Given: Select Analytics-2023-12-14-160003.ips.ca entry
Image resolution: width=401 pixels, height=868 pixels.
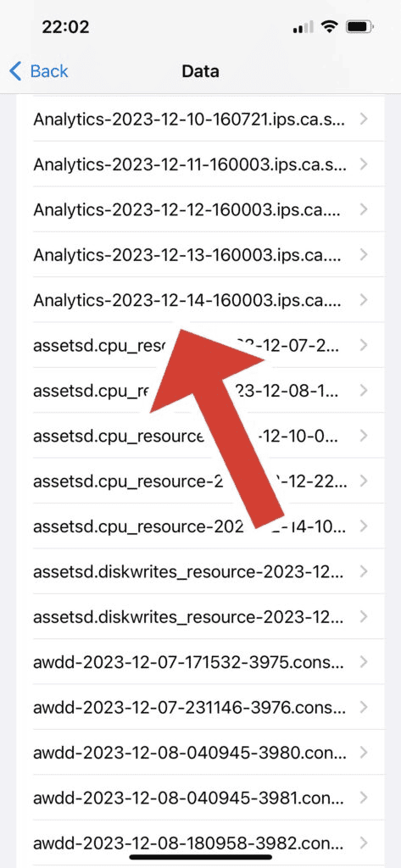Looking at the screenshot, I should point(200,300).
